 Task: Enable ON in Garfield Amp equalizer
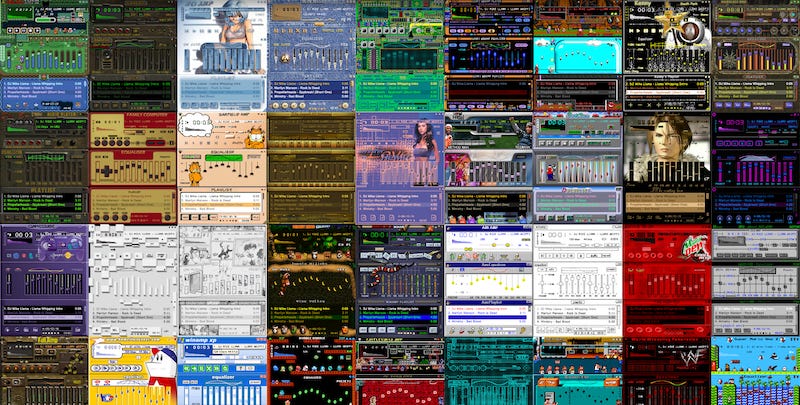[186, 157]
